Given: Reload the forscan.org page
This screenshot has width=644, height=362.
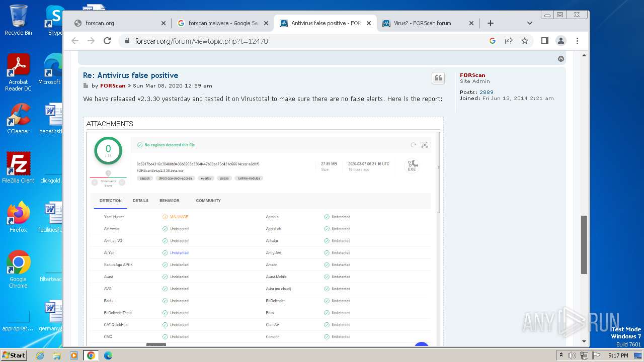Looking at the screenshot, I should [107, 41].
